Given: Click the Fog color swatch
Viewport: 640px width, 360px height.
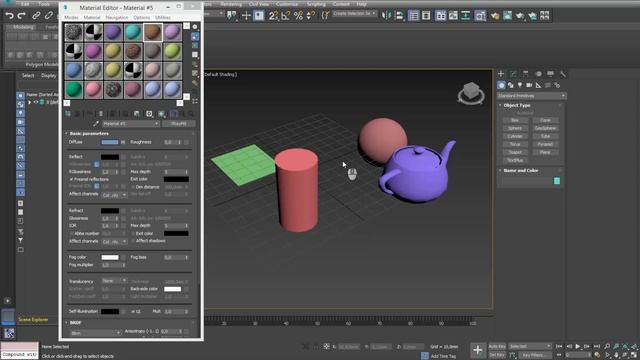Looking at the screenshot, I should [x=110, y=257].
